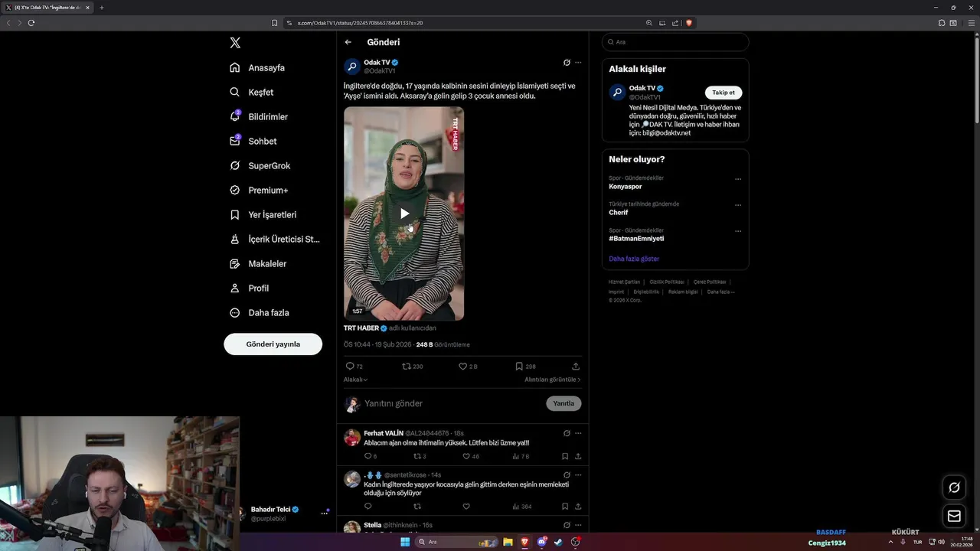View analytics (364) on @sentetikrose reply
980x551 pixels.
[521, 507]
